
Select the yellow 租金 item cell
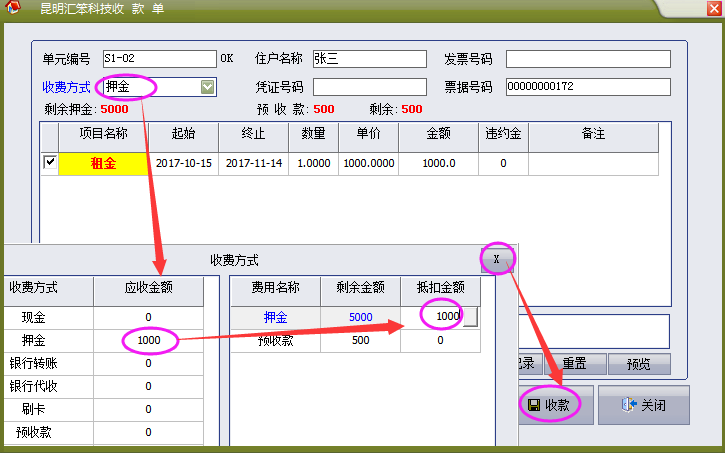click(104, 164)
